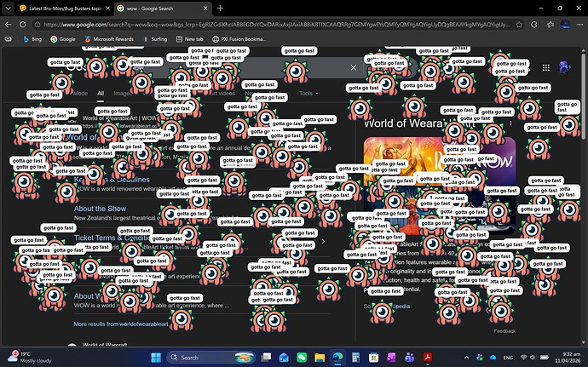Clear the search box with the X icon
This screenshot has width=588, height=367.
tap(354, 67)
